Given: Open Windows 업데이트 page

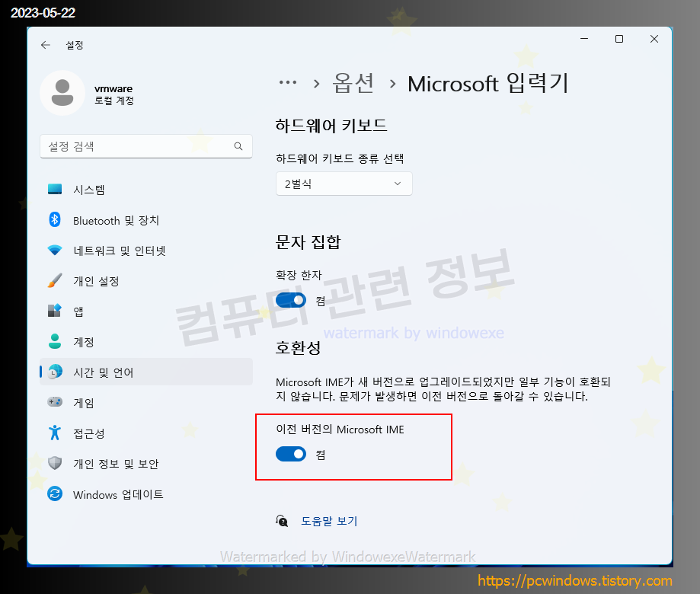Looking at the screenshot, I should coord(146,493).
